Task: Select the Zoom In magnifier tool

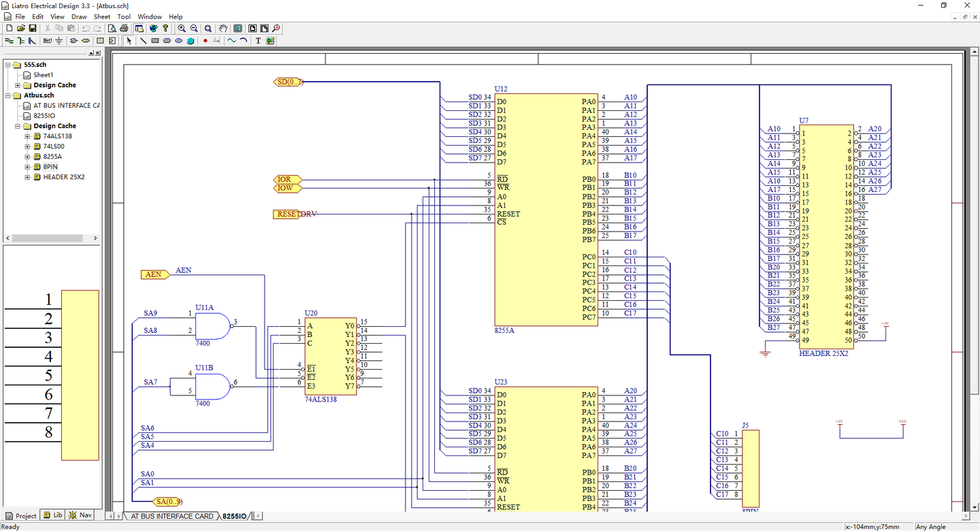Action: [x=182, y=29]
